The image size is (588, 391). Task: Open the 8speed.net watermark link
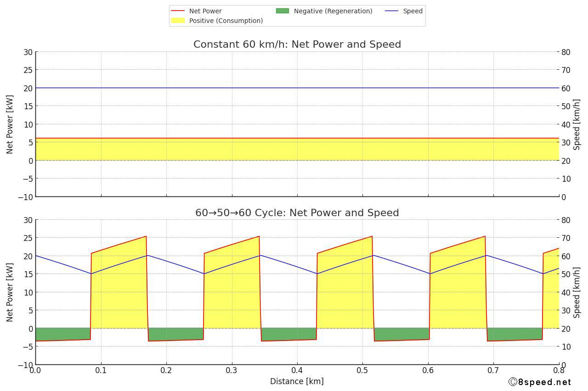click(540, 382)
